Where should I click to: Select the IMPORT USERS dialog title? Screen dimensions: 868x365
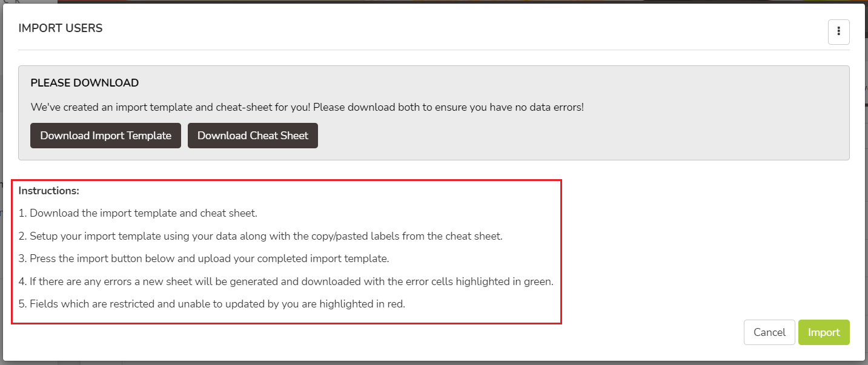[x=61, y=28]
